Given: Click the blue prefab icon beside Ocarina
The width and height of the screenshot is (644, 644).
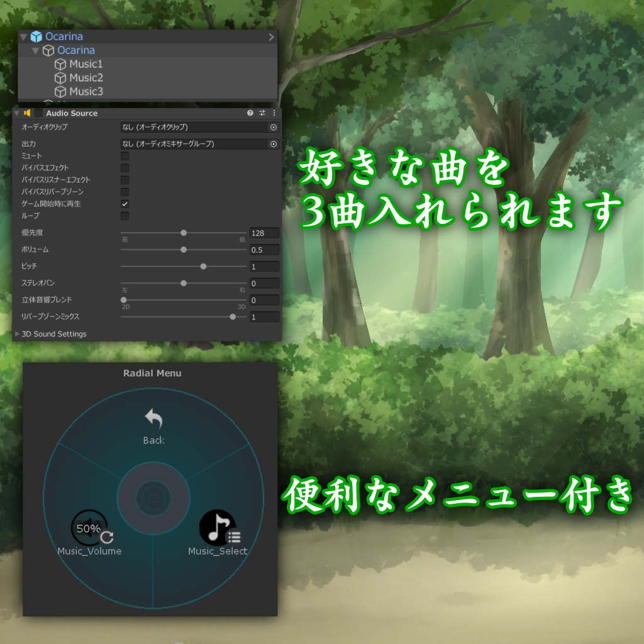Looking at the screenshot, I should [x=36, y=36].
